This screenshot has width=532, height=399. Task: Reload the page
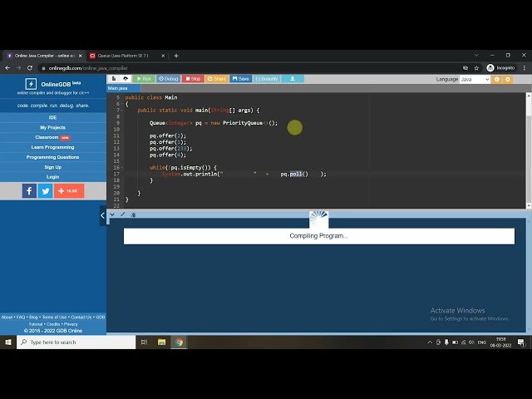[x=30, y=68]
